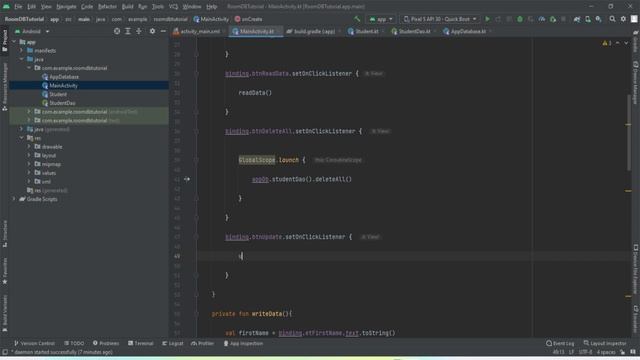Open the Pixel 5 API 30 device dropdown
The width and height of the screenshot is (640, 360).
[440, 19]
